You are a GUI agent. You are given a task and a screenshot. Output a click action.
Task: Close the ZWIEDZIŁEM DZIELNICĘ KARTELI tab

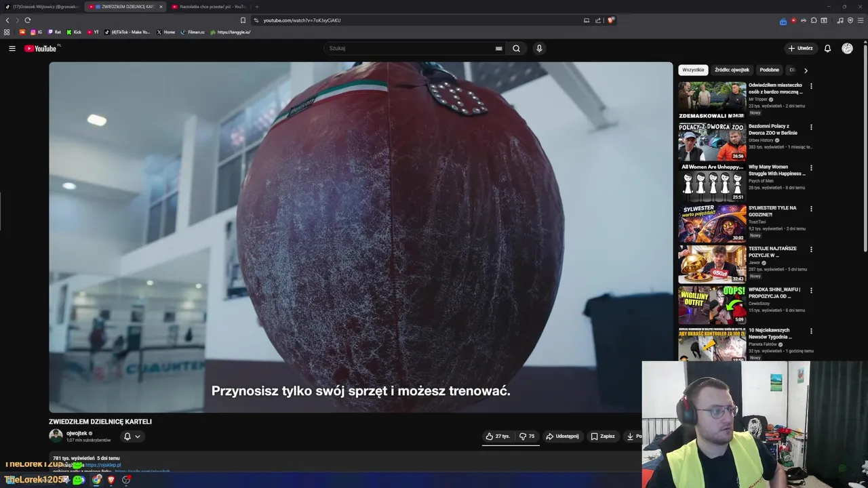pyautogui.click(x=161, y=7)
